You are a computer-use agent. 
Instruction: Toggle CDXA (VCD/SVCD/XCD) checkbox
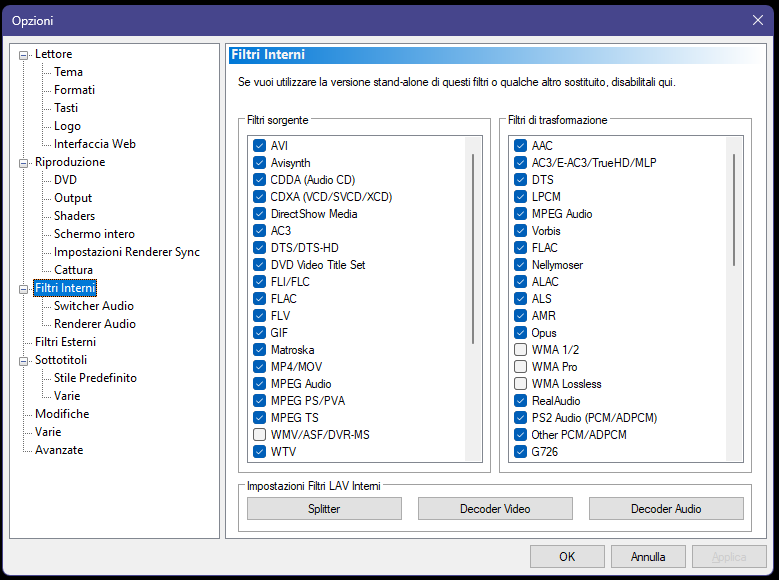pos(259,196)
